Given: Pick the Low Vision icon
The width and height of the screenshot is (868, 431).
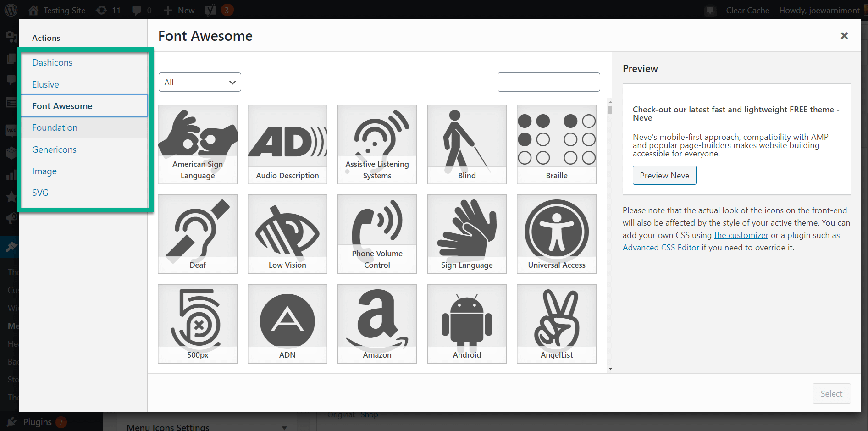Looking at the screenshot, I should point(287,234).
